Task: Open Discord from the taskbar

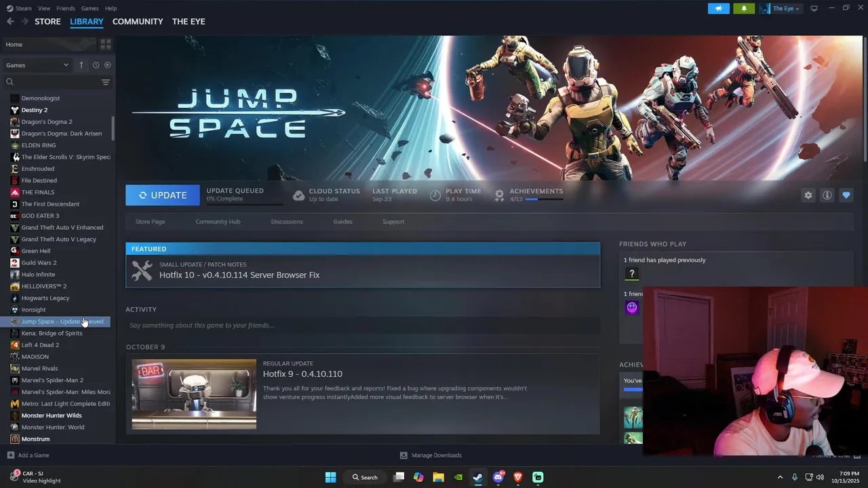Action: click(498, 477)
